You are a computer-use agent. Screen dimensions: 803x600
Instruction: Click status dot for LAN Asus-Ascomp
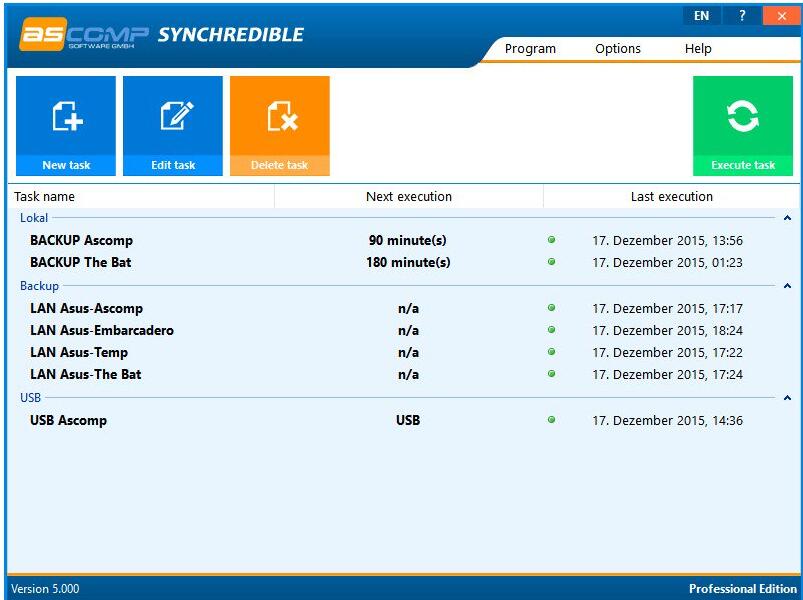click(x=552, y=308)
